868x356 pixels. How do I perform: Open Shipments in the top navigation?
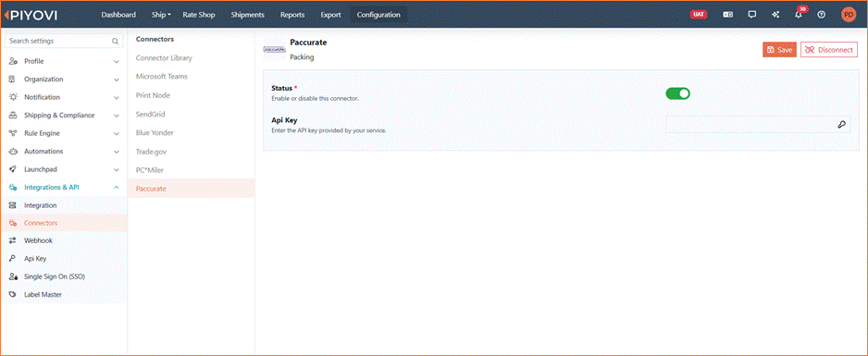click(247, 15)
